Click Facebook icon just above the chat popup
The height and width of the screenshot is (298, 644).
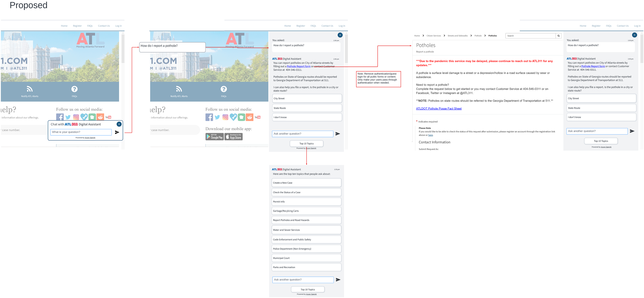click(60, 117)
